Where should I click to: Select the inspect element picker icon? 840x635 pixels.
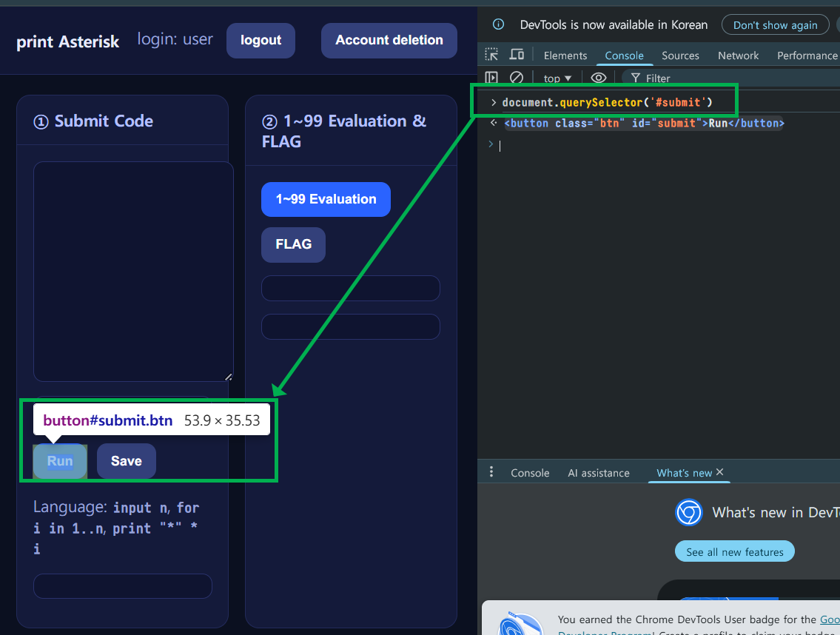pos(491,55)
